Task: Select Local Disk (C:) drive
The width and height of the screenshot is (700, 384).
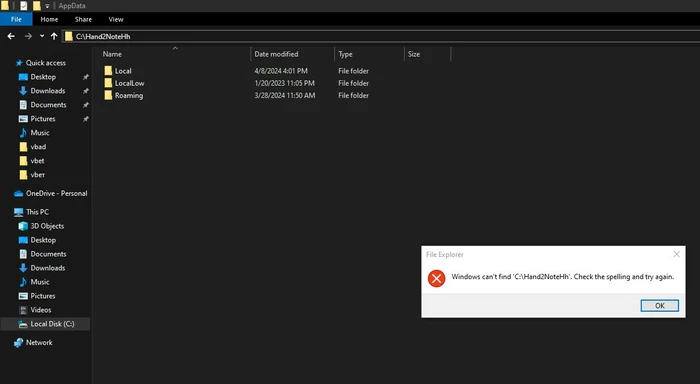Action: 46,324
